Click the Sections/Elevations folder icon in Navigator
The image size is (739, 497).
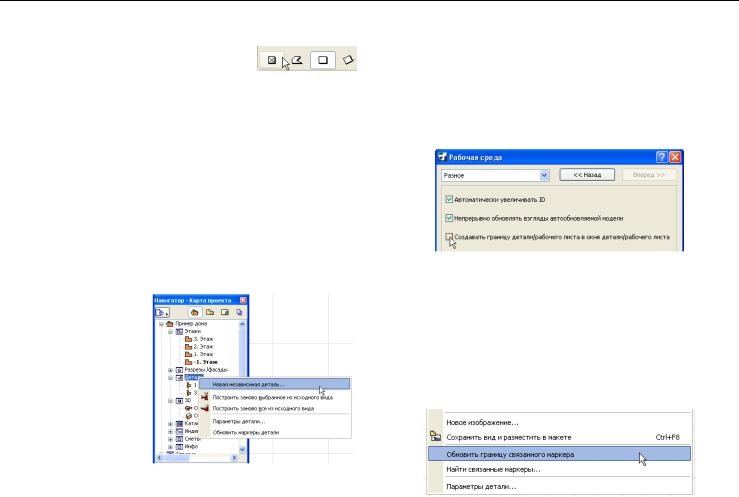click(179, 370)
